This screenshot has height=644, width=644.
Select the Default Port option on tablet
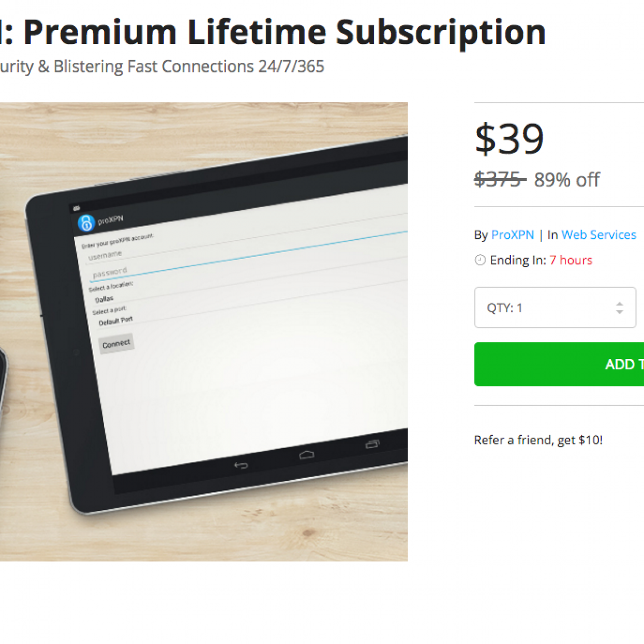115,321
